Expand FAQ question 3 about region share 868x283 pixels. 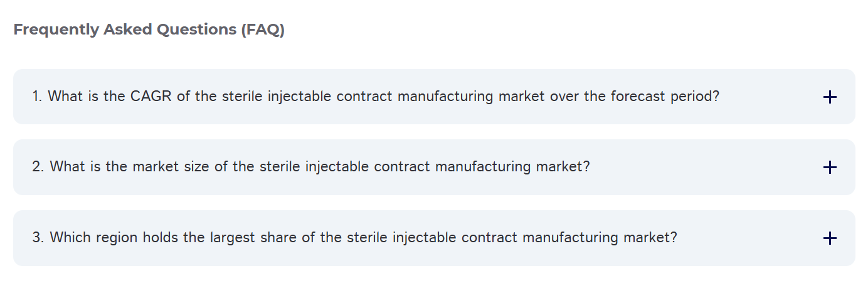pos(434,238)
